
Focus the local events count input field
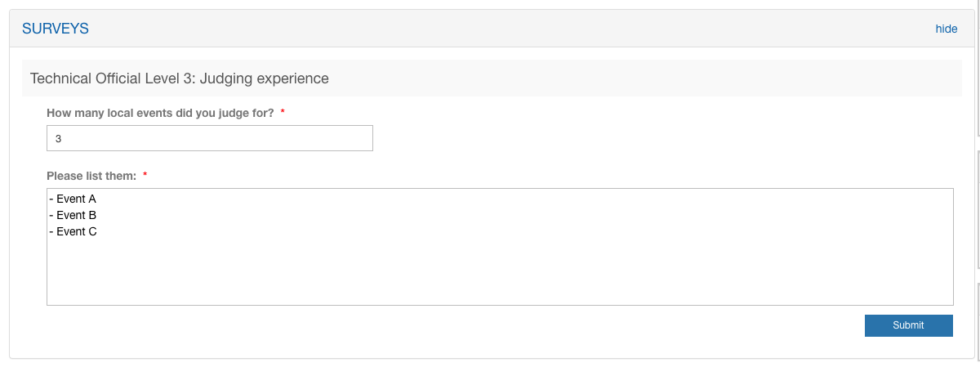coord(209,139)
